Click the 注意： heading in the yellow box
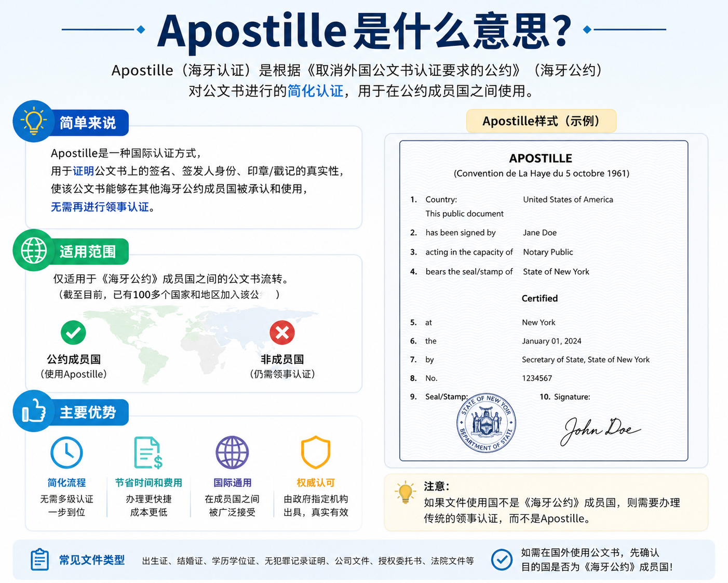The width and height of the screenshot is (728, 583). pos(436,486)
